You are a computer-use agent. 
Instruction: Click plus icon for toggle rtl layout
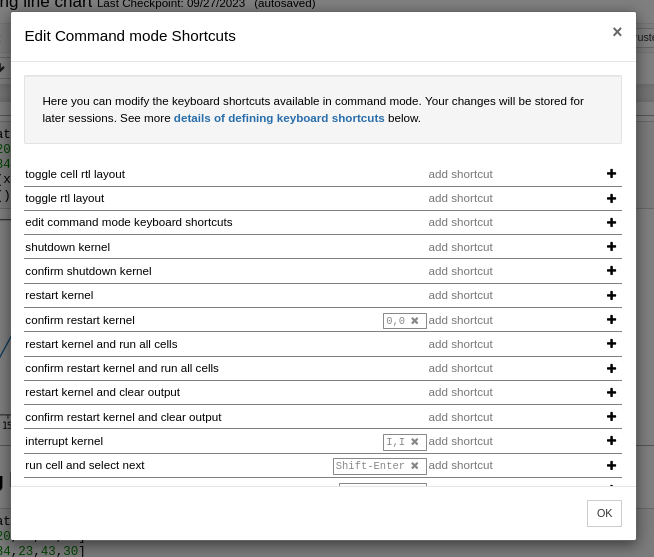pyautogui.click(x=611, y=198)
